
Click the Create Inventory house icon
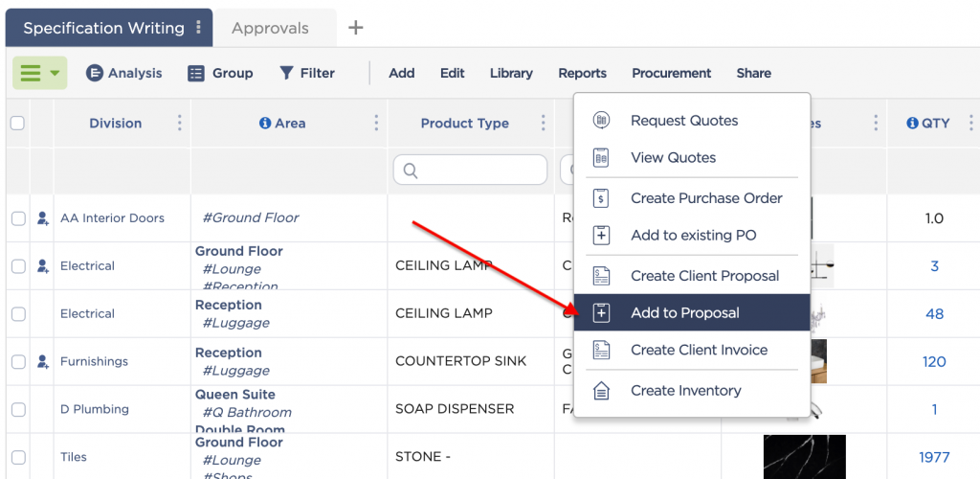(x=601, y=391)
